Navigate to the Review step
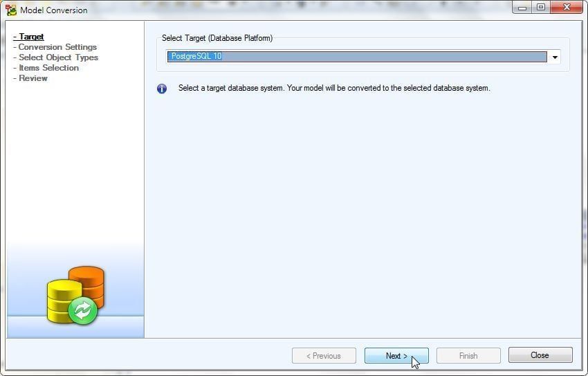This screenshot has height=376, width=588. [x=33, y=78]
